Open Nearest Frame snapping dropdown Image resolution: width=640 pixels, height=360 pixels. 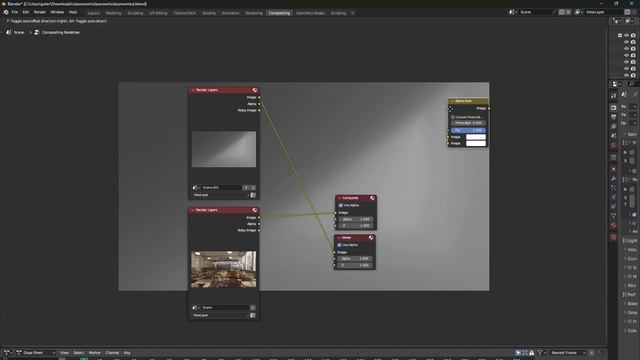pyautogui.click(x=568, y=353)
